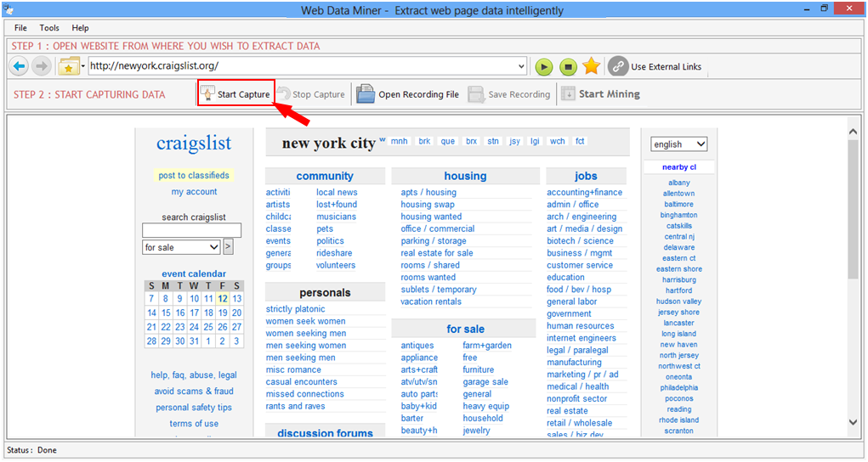Click the 'jobs' section heading
Screen dimensions: 868x462
587,176
